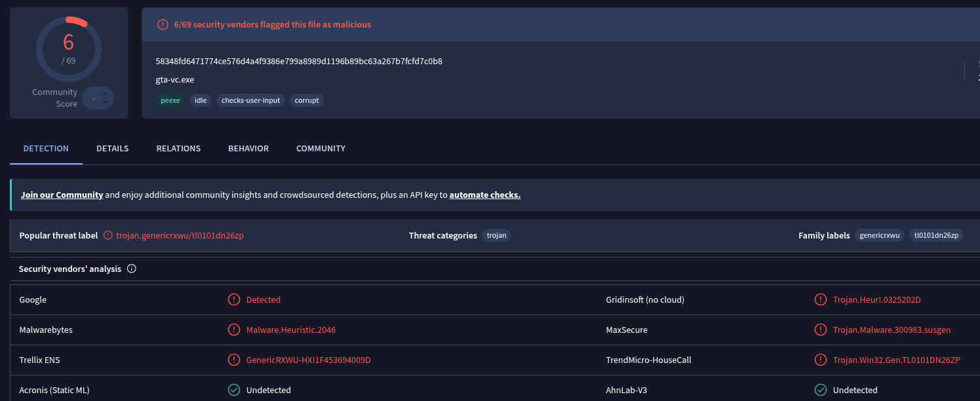Image resolution: width=980 pixels, height=401 pixels.
Task: Click the trojan threat category chip
Action: [x=497, y=235]
